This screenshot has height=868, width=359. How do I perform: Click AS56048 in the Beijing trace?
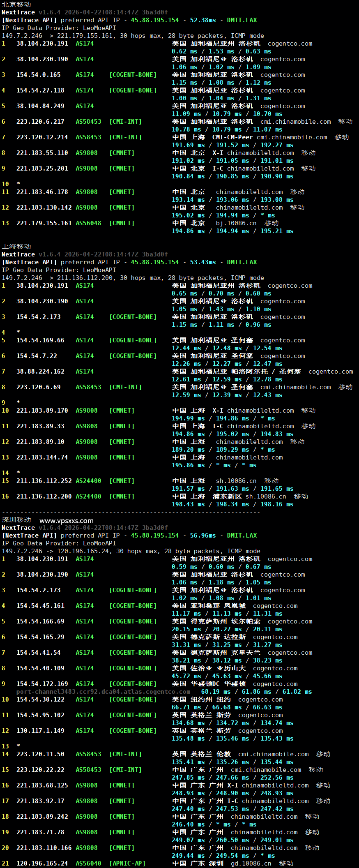(x=88, y=223)
